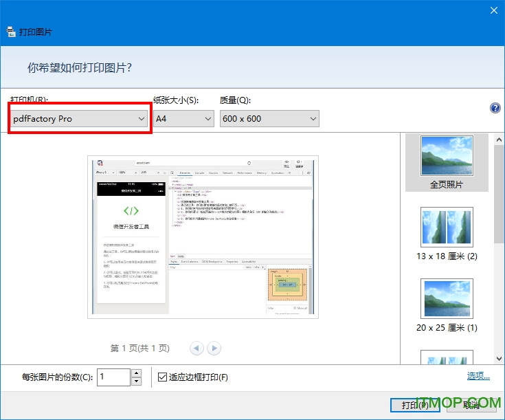This screenshot has width=505, height=420.
Task: Increase the copies count with the up spinner
Action: (x=136, y=373)
